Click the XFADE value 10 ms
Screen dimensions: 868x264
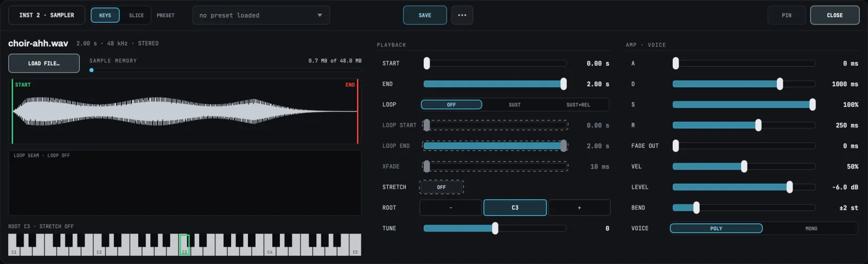599,166
